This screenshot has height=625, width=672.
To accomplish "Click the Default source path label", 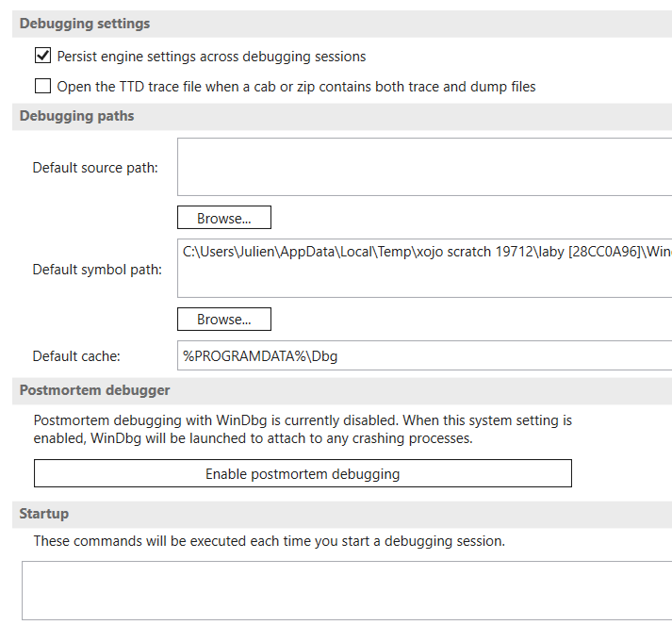I will (x=95, y=168).
